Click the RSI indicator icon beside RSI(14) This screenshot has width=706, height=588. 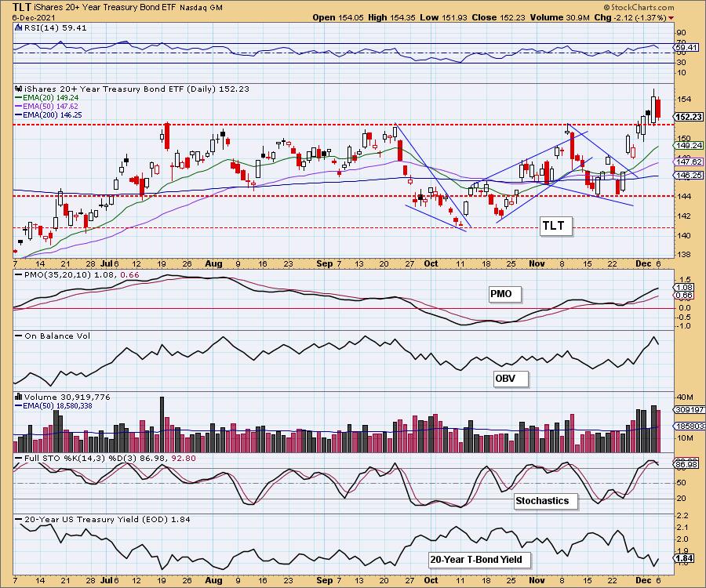[18, 27]
